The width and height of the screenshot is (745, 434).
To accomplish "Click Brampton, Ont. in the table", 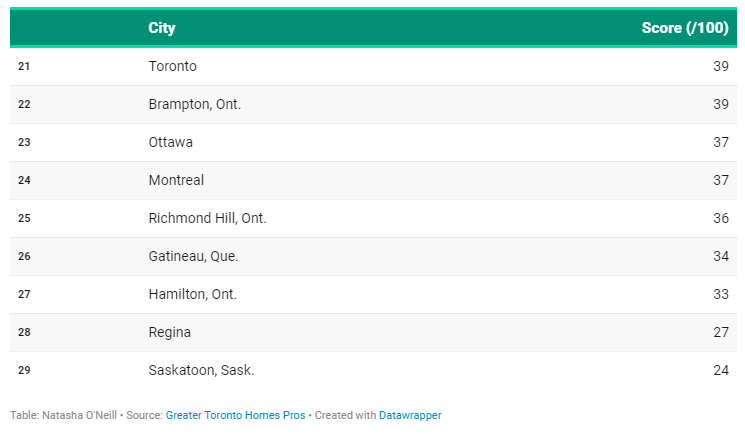I will click(195, 104).
